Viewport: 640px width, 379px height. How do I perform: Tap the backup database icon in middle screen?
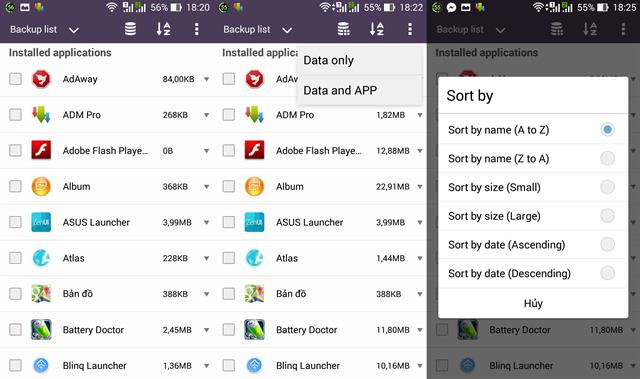coord(344,29)
